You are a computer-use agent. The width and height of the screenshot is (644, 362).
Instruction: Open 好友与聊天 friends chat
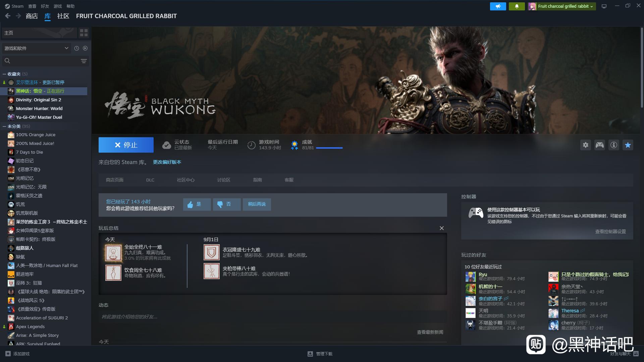pyautogui.click(x=624, y=354)
